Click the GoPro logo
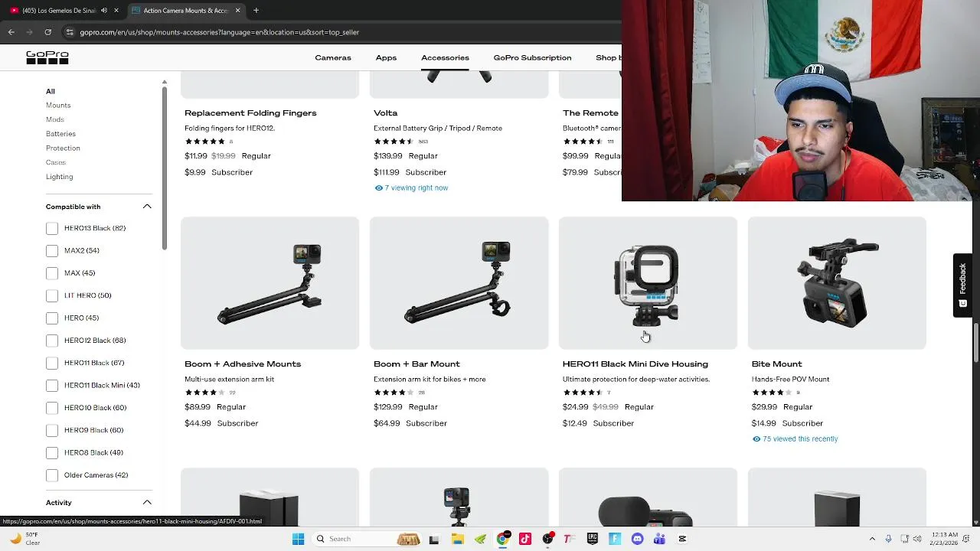The height and width of the screenshot is (551, 980). point(47,57)
